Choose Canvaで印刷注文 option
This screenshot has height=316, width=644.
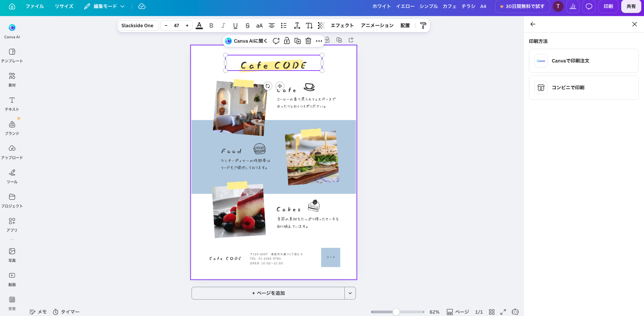point(584,61)
